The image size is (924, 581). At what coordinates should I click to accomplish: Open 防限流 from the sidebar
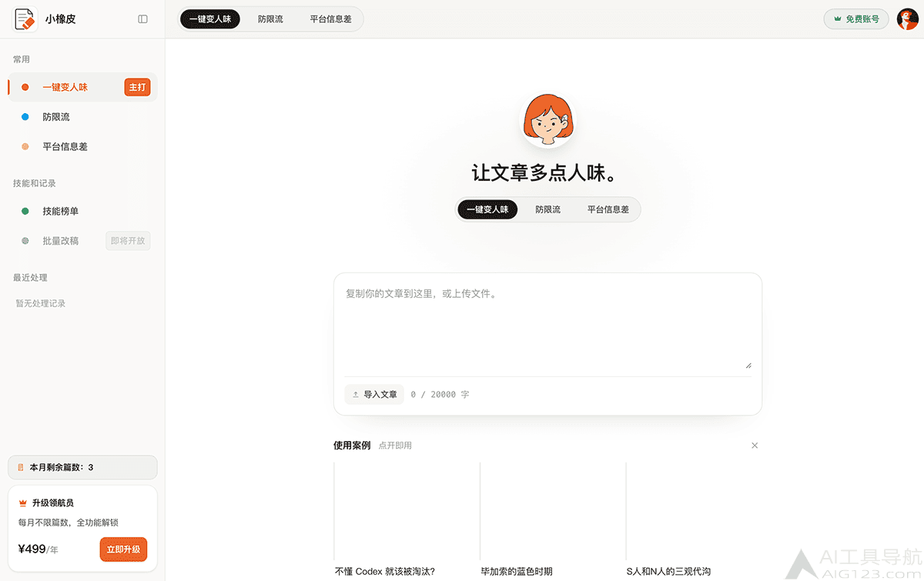pos(82,117)
